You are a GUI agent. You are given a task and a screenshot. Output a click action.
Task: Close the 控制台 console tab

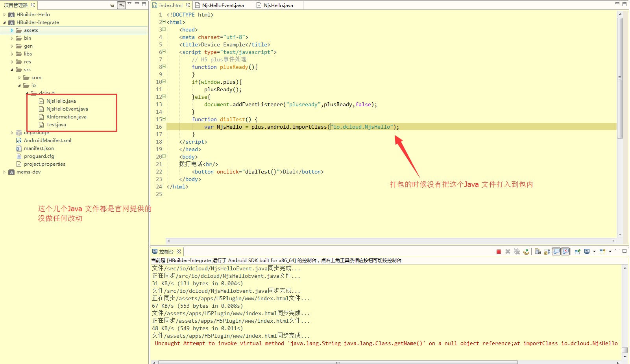179,251
